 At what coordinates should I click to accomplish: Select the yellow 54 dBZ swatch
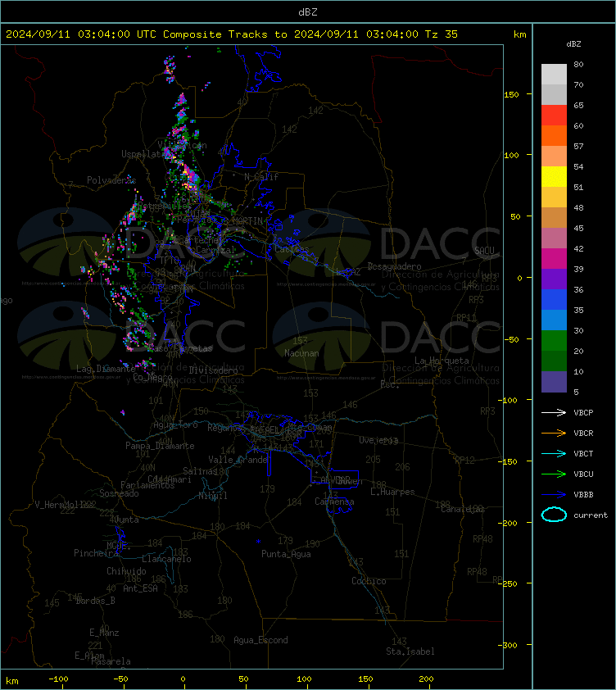pyautogui.click(x=554, y=176)
